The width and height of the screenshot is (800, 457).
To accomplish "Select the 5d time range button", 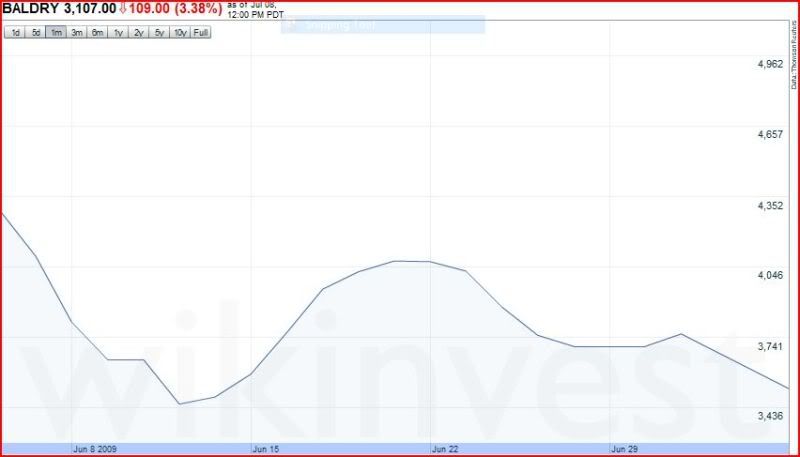I will (x=35, y=33).
